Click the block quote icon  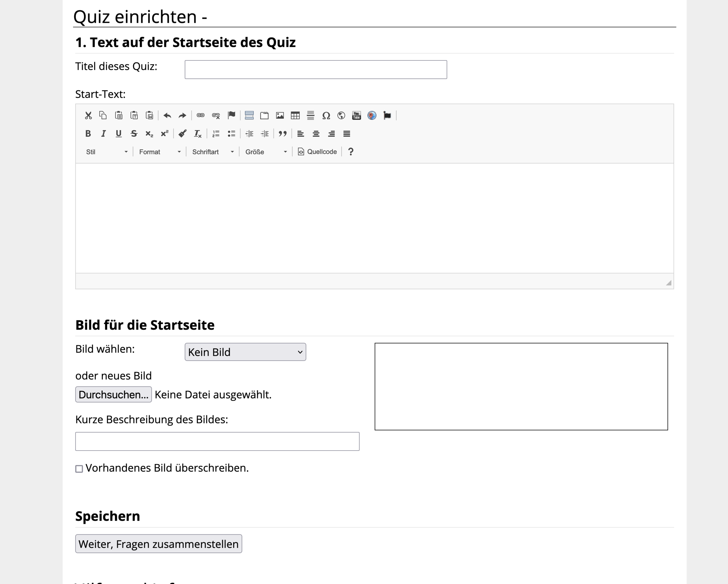[283, 134]
